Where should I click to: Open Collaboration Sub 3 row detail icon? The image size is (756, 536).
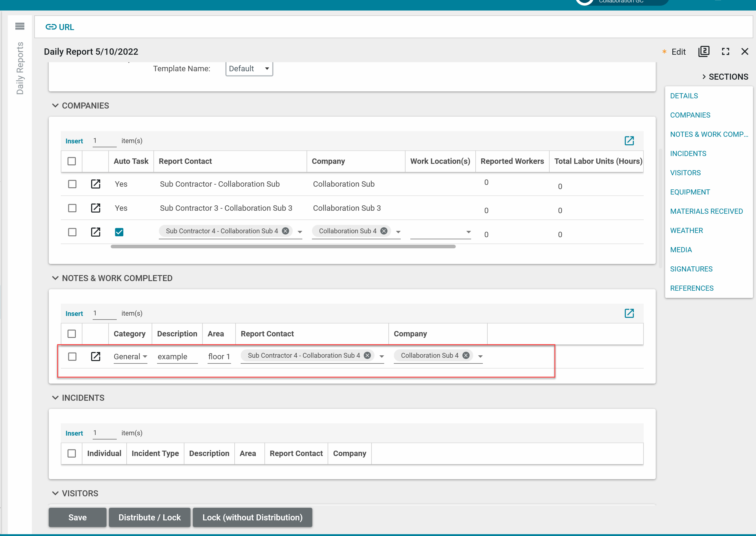pyautogui.click(x=95, y=208)
